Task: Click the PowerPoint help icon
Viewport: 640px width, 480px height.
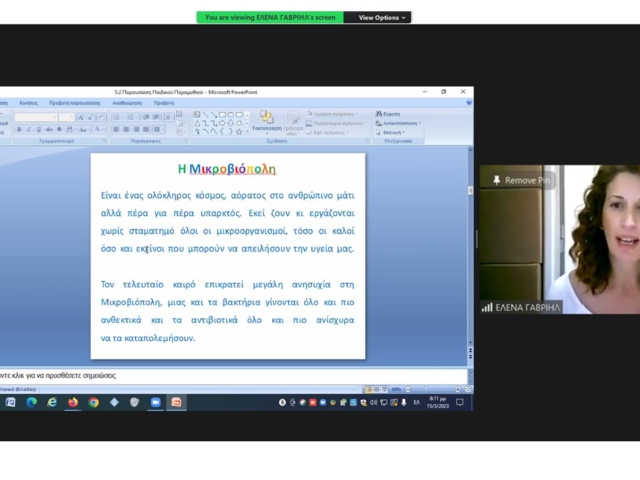Action: click(469, 103)
